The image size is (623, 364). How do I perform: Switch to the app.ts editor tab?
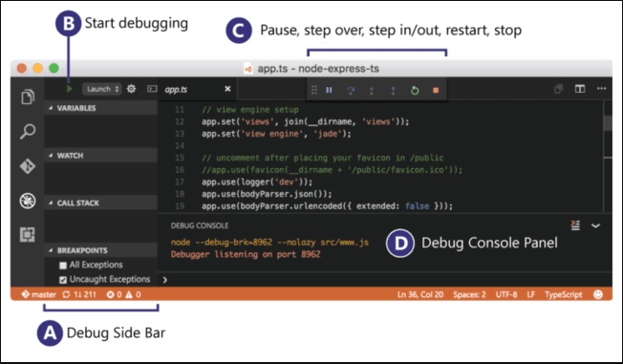tap(198, 89)
